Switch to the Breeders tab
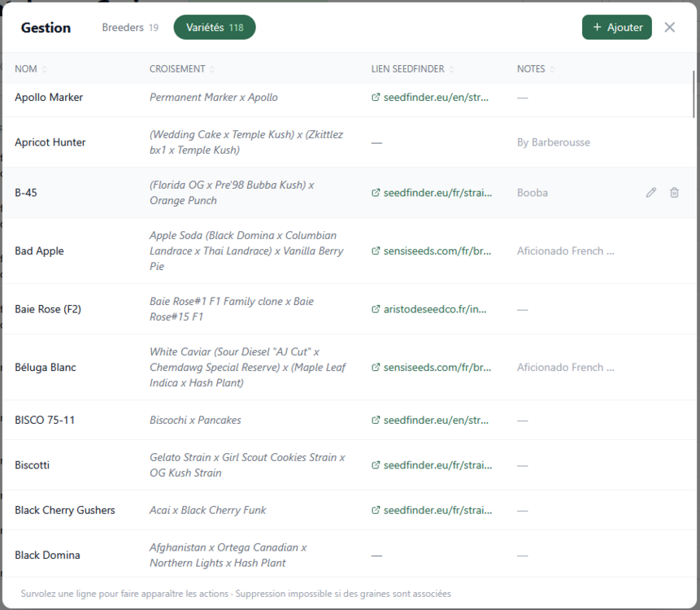Viewport: 700px width, 610px height. point(130,27)
